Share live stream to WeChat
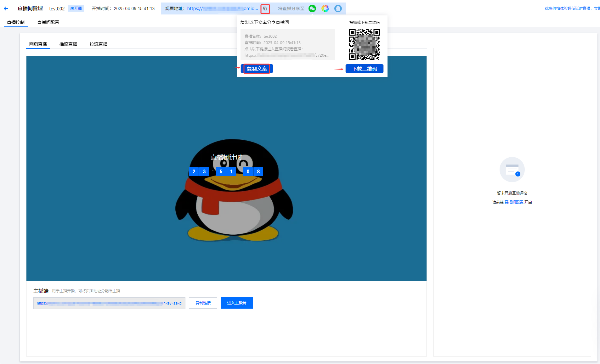 [312, 8]
